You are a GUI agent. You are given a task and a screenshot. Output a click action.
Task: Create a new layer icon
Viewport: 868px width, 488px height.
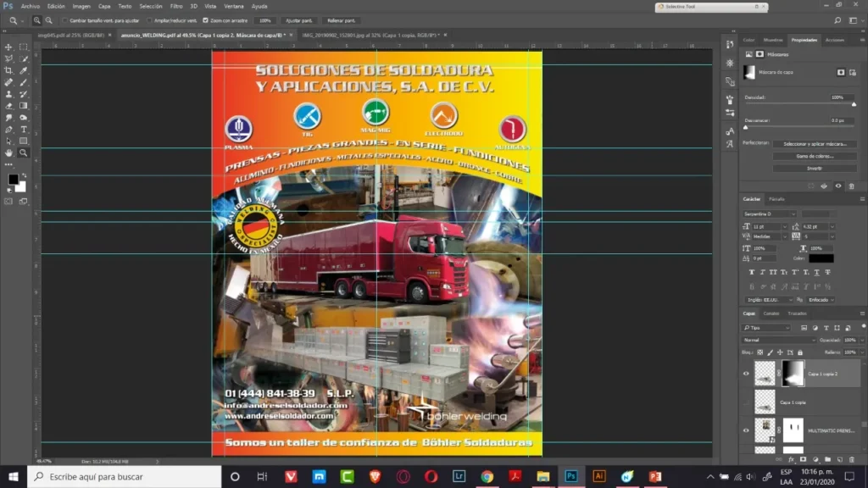(840, 460)
